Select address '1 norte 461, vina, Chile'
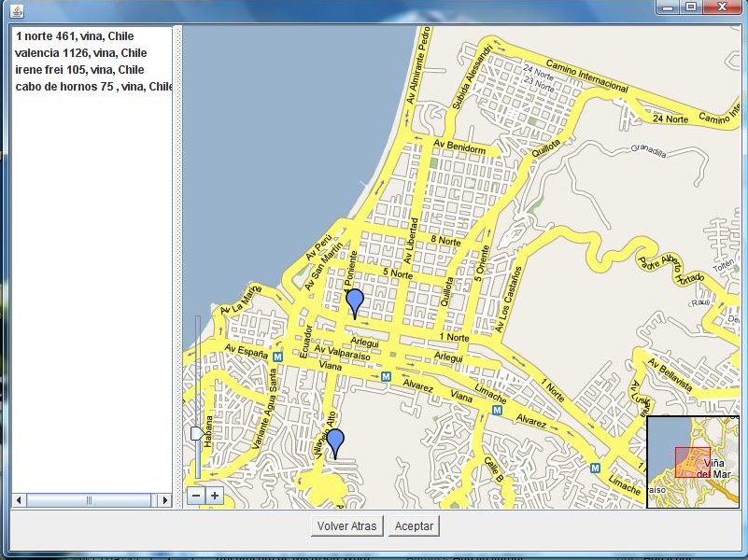 pos(75,36)
